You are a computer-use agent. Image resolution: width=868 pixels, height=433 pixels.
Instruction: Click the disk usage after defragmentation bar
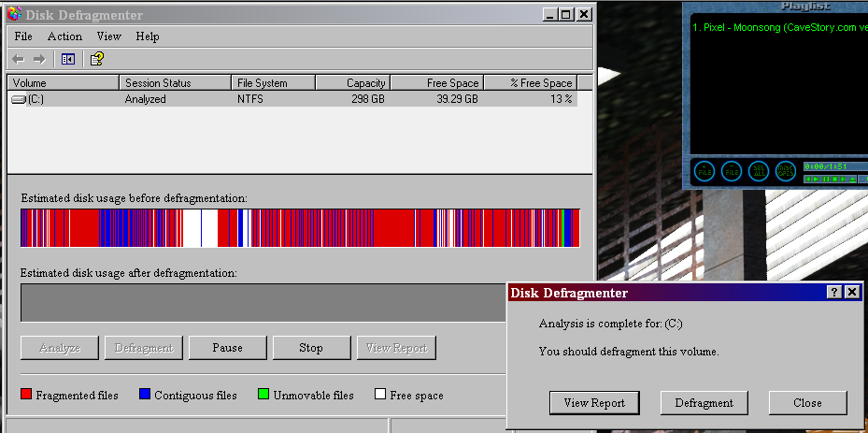click(263, 303)
